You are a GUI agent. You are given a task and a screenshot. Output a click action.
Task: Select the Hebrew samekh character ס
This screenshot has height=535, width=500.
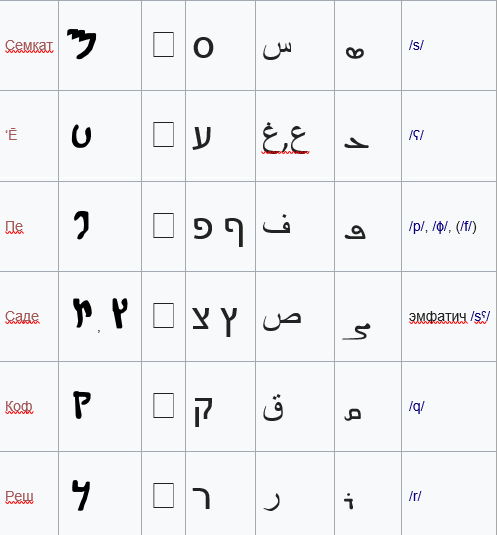pos(203,47)
